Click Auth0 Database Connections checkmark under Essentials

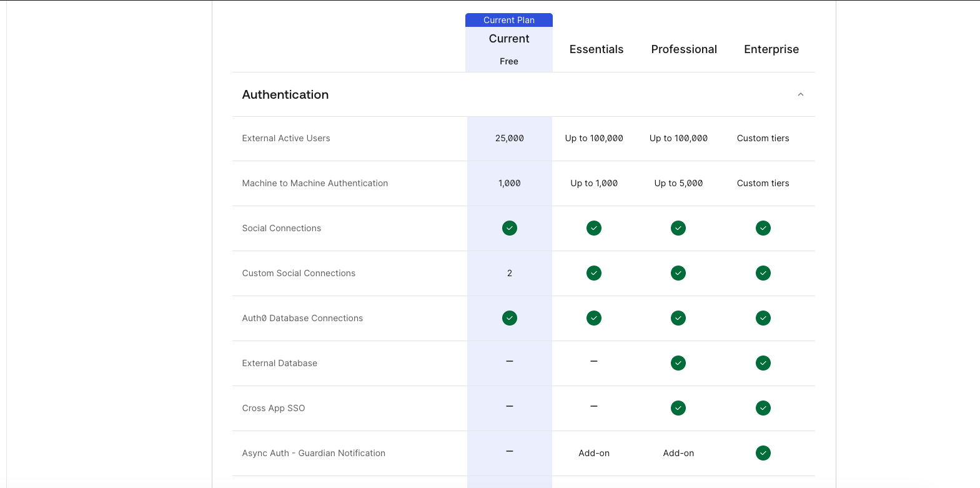click(x=594, y=318)
